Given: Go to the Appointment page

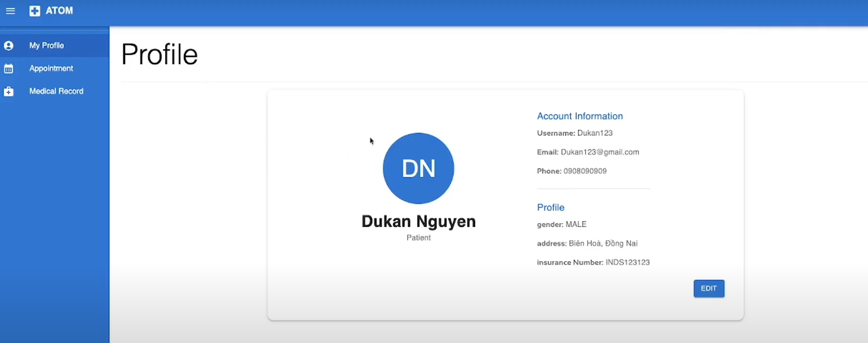Looking at the screenshot, I should [51, 69].
